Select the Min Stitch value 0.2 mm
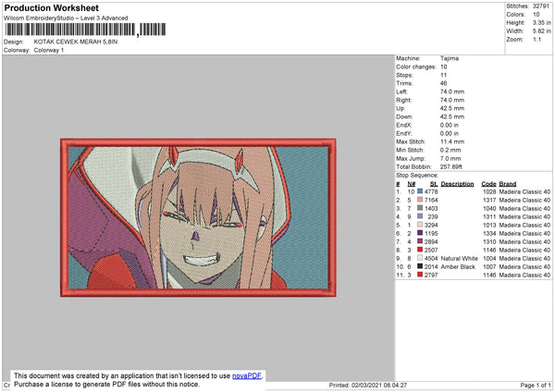555x392 pixels. coord(450,150)
